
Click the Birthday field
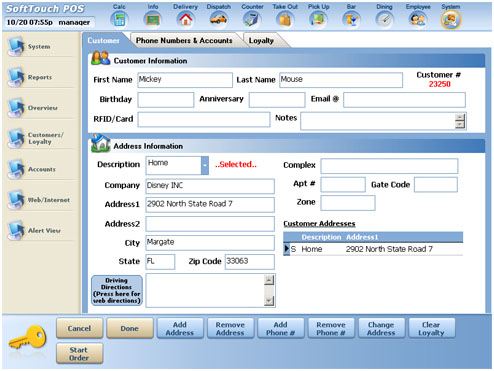(x=166, y=100)
